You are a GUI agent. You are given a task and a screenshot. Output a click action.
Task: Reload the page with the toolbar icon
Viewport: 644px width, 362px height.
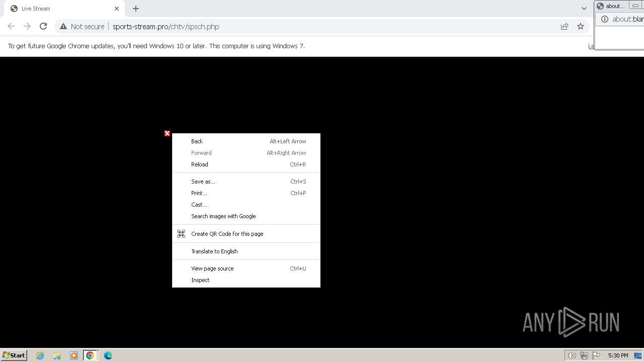pos(43,26)
